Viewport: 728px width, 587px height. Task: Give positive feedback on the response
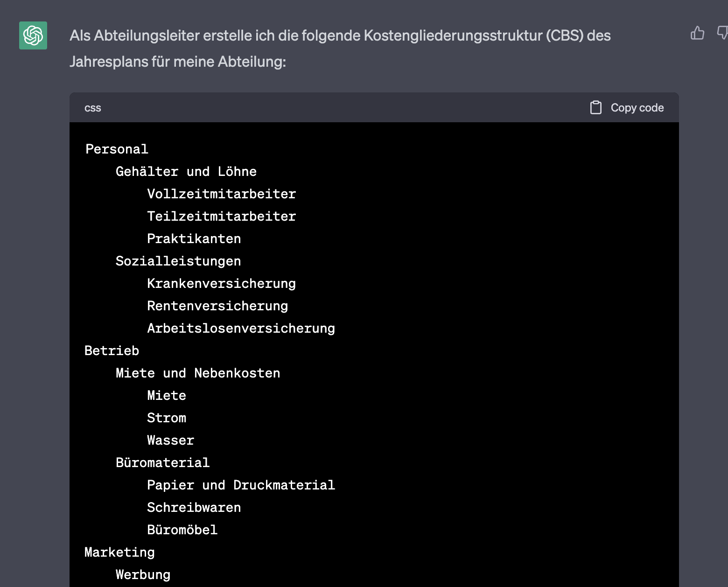pos(697,33)
